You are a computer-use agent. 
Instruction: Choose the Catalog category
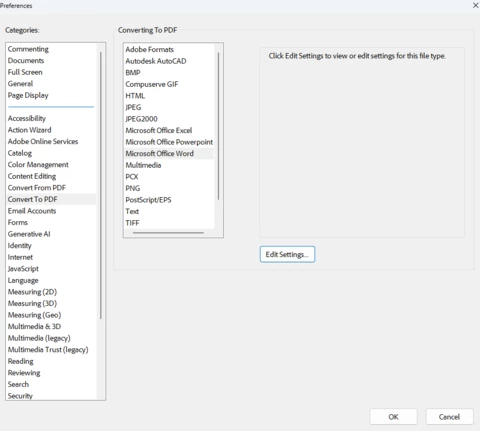(20, 153)
